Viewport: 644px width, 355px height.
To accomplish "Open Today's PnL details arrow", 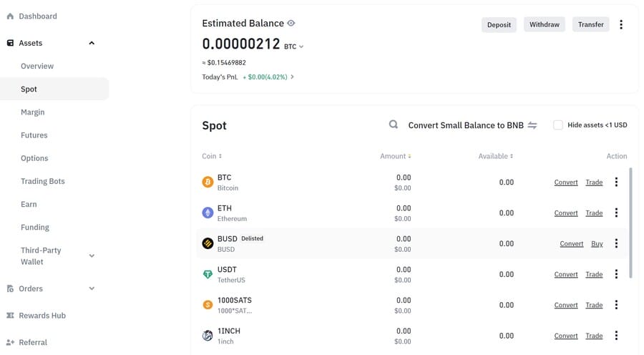I will tap(292, 77).
